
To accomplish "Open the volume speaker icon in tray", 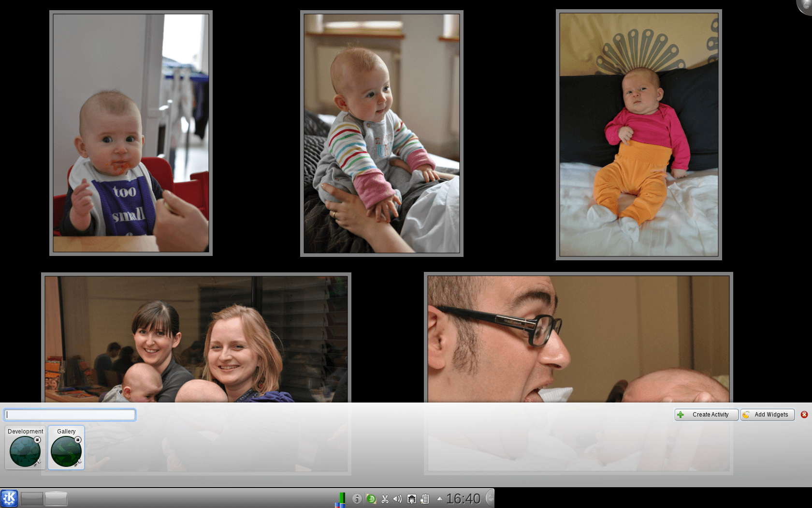I will [x=397, y=499].
